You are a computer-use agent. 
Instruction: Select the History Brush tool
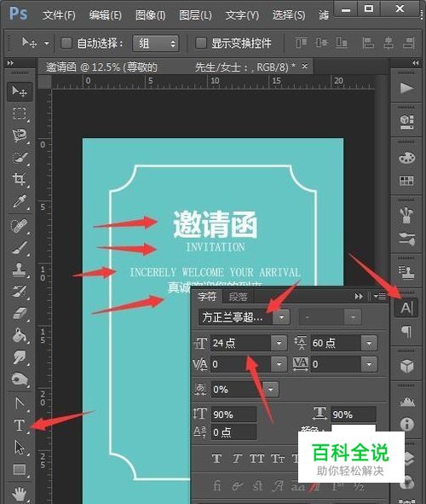click(x=20, y=291)
